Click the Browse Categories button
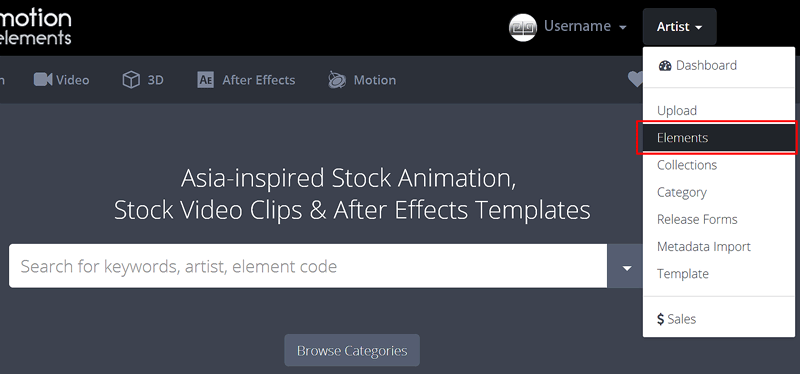The height and width of the screenshot is (374, 800). tap(352, 351)
